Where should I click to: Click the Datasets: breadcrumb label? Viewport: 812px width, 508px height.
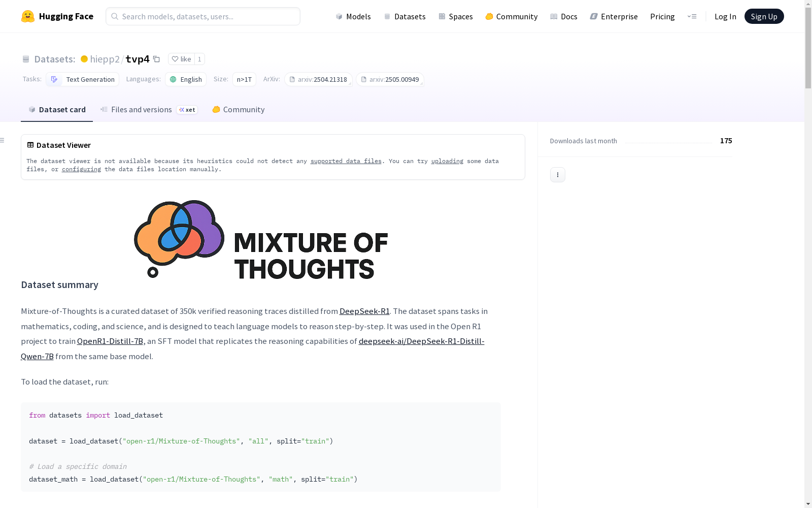pos(55,59)
